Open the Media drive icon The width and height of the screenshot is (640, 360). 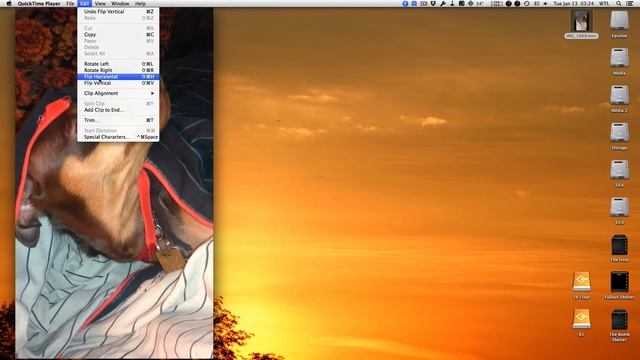tap(619, 58)
